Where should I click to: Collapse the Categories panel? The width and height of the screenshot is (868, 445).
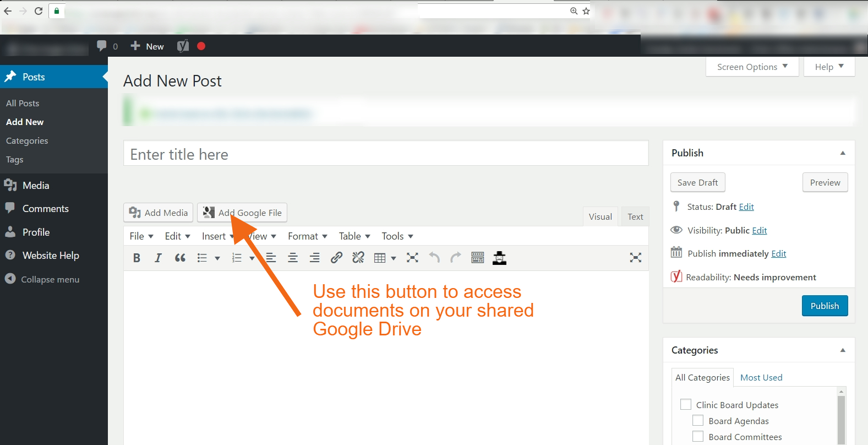[843, 350]
